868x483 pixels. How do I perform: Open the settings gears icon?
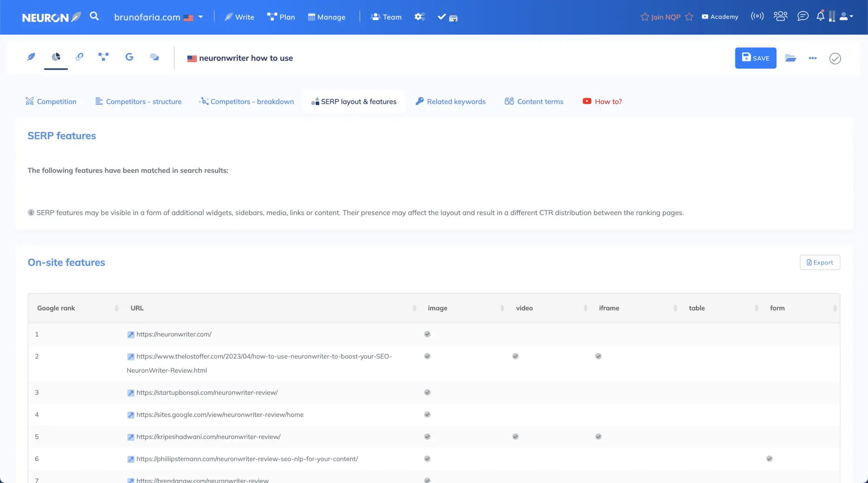[x=420, y=17]
